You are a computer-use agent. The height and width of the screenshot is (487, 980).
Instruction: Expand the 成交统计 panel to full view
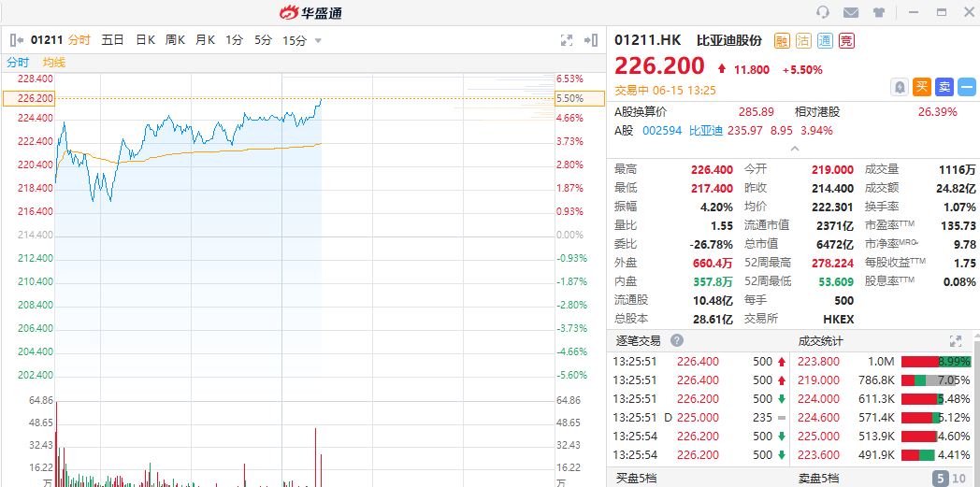coord(956,341)
